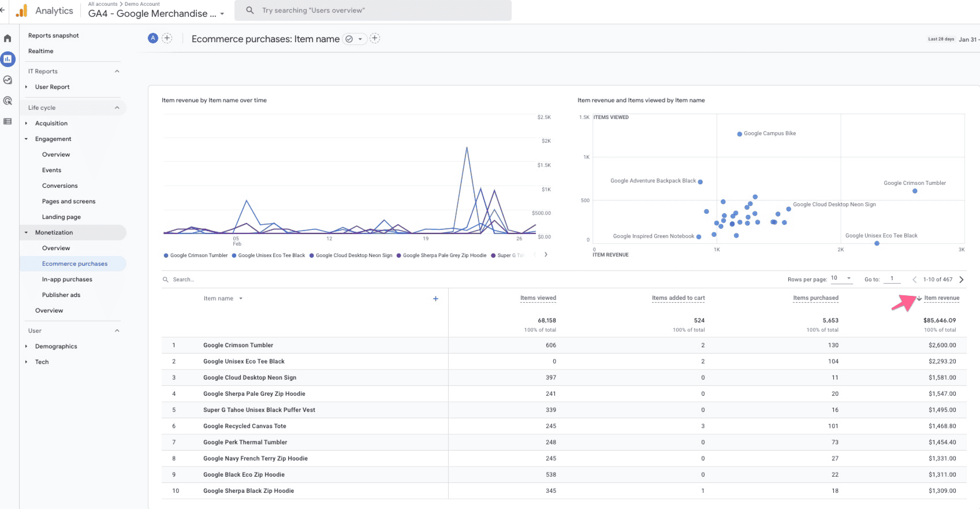Open the Landing page report
Viewport: 980px width, 509px height.
pos(61,217)
